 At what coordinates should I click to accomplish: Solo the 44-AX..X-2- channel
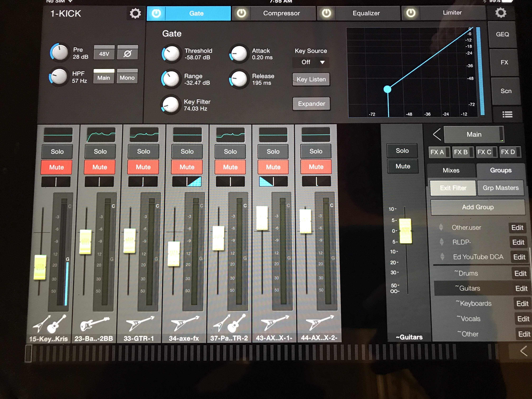316,151
